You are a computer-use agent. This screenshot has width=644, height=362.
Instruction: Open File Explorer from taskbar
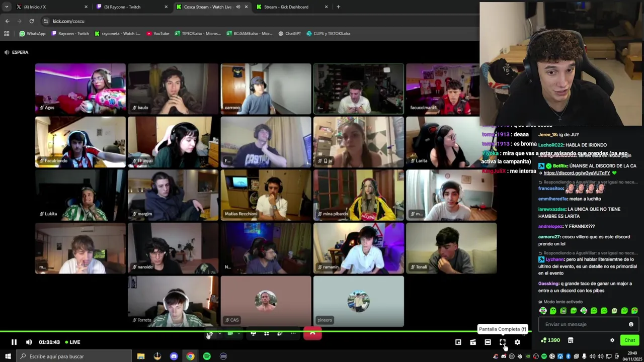(x=141, y=356)
